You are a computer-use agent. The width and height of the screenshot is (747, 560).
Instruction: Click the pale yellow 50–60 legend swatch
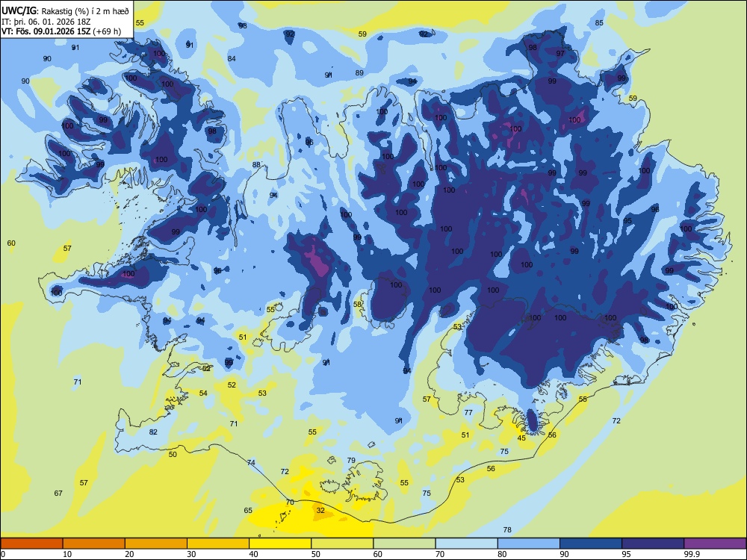click(342, 544)
